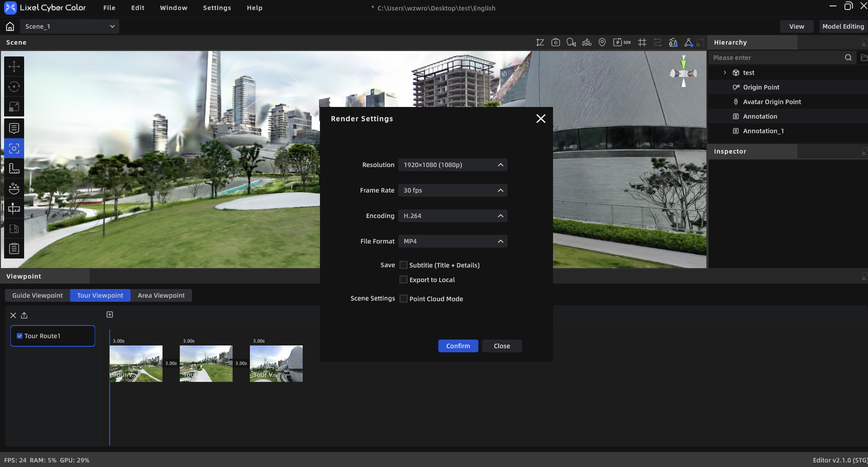Switch to Area Viewpoint tab

pos(161,295)
